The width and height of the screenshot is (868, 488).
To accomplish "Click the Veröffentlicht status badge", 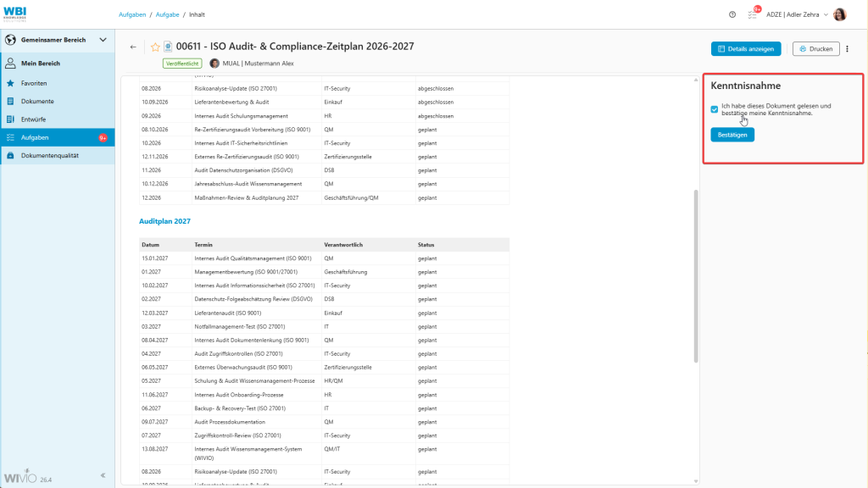I will [182, 64].
